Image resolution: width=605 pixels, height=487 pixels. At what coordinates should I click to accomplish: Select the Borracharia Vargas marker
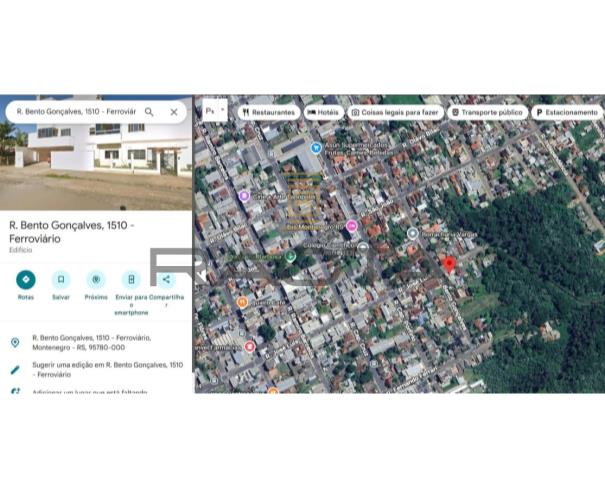click(413, 233)
